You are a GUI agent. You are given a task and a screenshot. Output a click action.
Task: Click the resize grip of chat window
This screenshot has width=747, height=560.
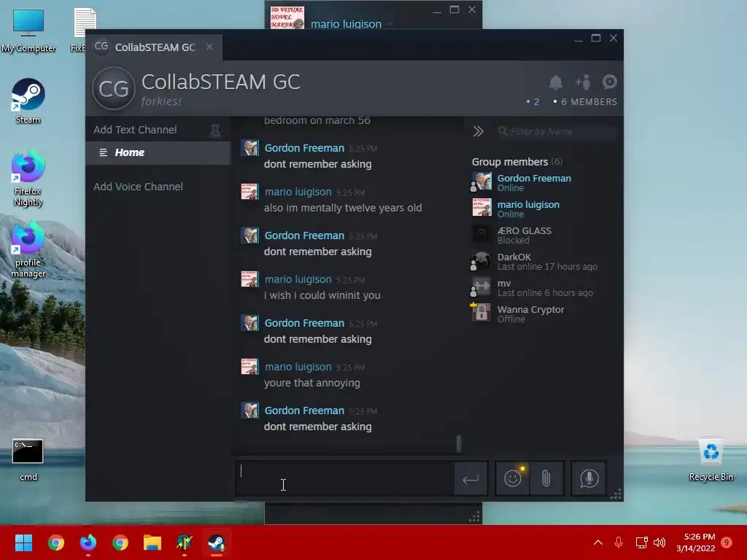[616, 494]
